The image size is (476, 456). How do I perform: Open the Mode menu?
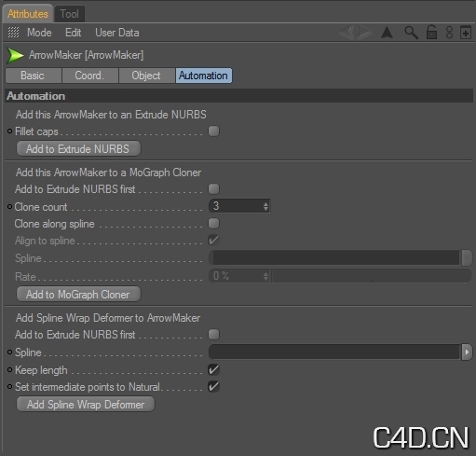(x=39, y=33)
